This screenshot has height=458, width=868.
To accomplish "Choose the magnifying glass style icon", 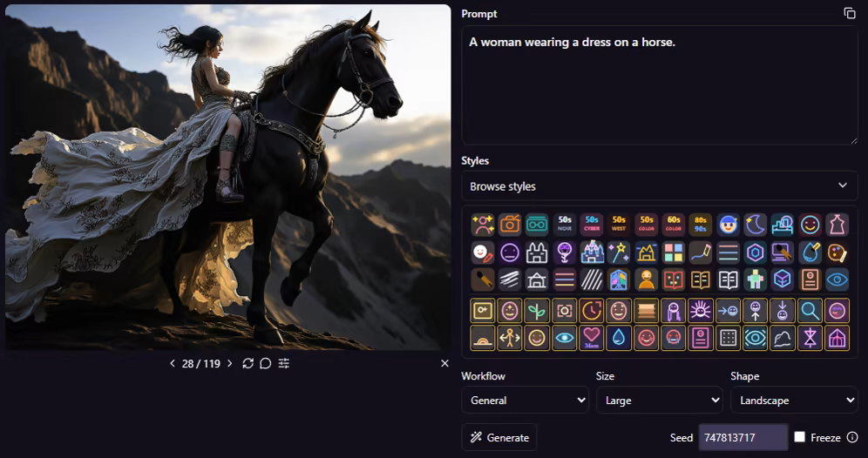I will point(810,311).
